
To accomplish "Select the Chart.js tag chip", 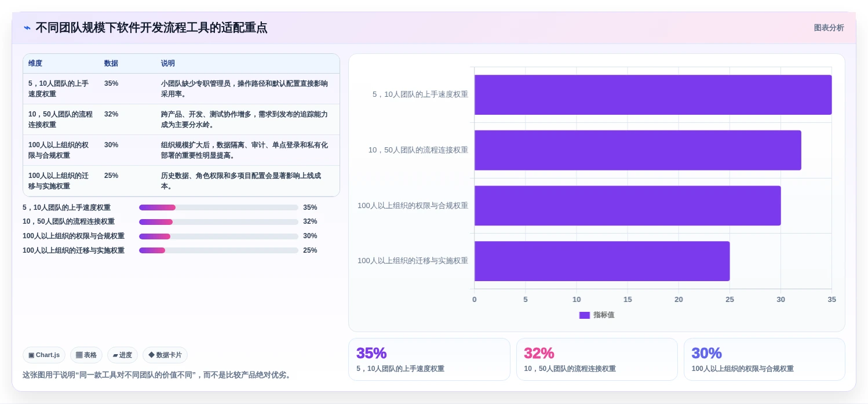I will point(44,355).
